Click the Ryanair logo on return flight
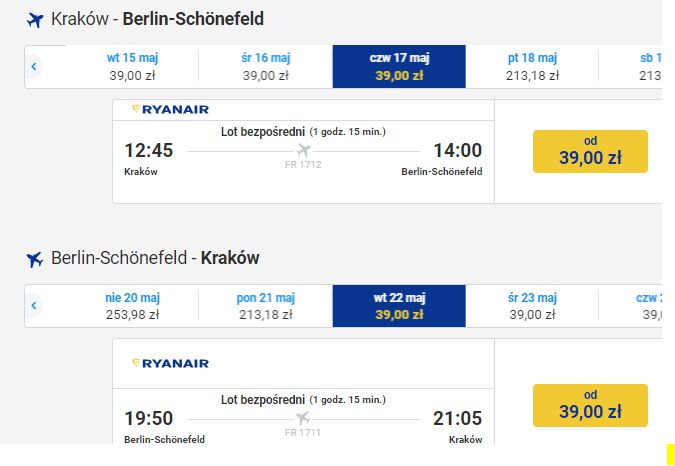 170,364
